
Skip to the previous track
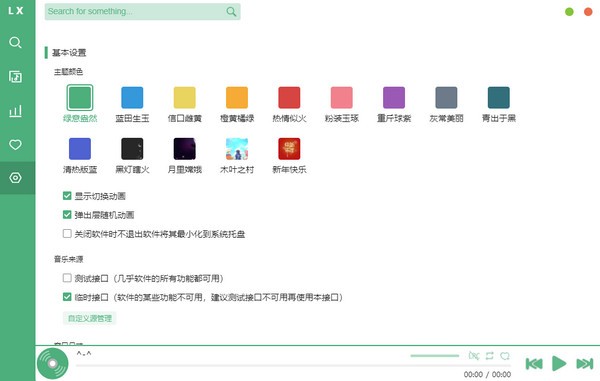click(534, 363)
